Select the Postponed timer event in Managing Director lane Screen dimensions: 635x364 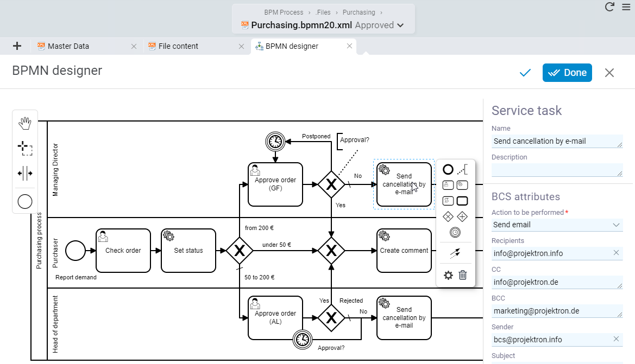275,142
